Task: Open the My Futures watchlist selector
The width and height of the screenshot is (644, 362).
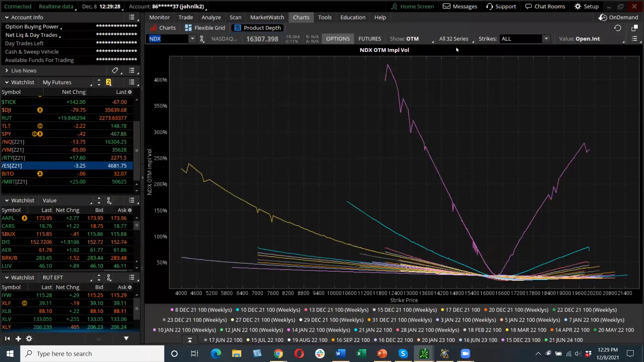Action: pyautogui.click(x=67, y=82)
